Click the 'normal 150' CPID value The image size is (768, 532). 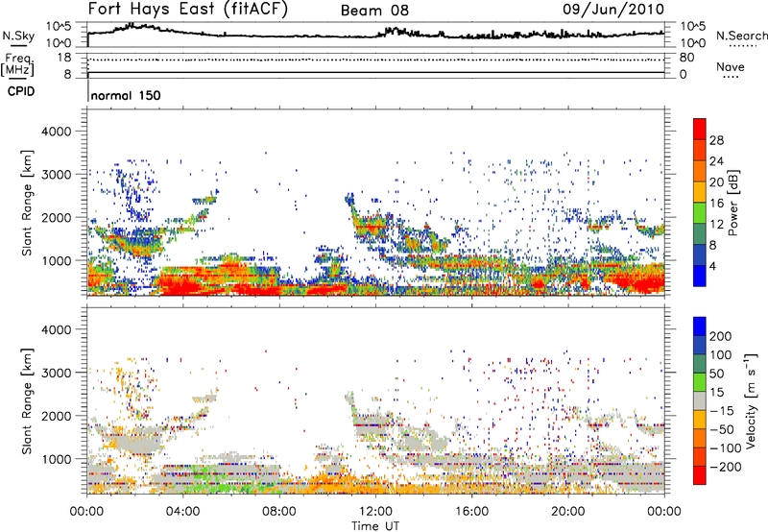[126, 95]
